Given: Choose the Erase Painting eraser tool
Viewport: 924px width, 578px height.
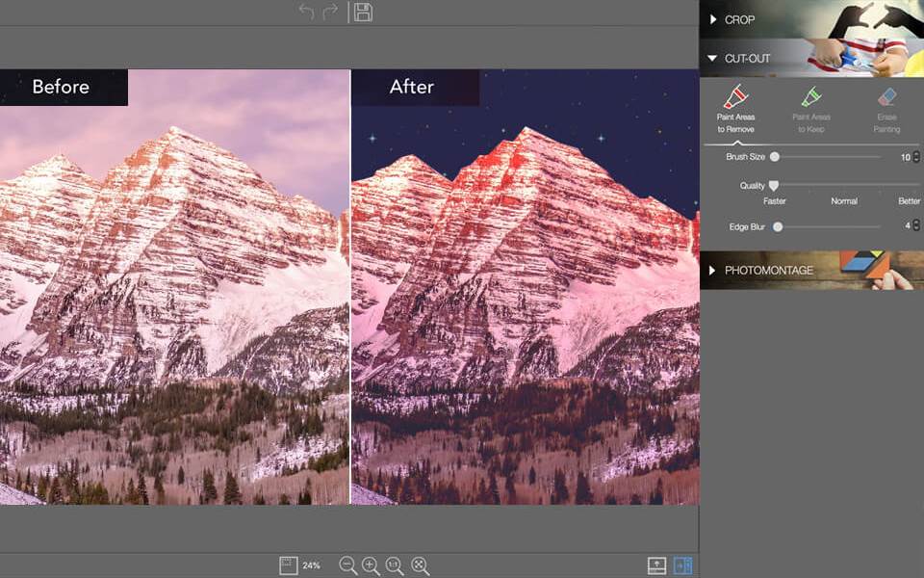Looking at the screenshot, I should [886, 108].
